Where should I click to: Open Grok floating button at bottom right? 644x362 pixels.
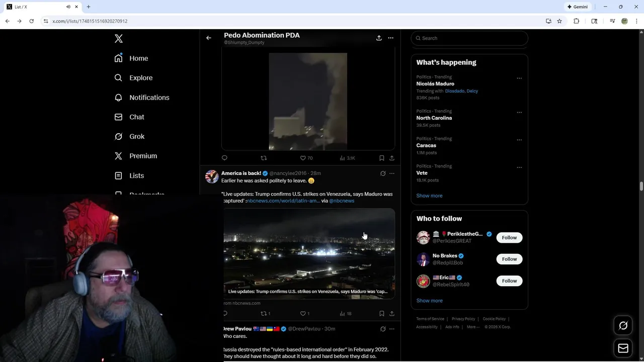(623, 326)
